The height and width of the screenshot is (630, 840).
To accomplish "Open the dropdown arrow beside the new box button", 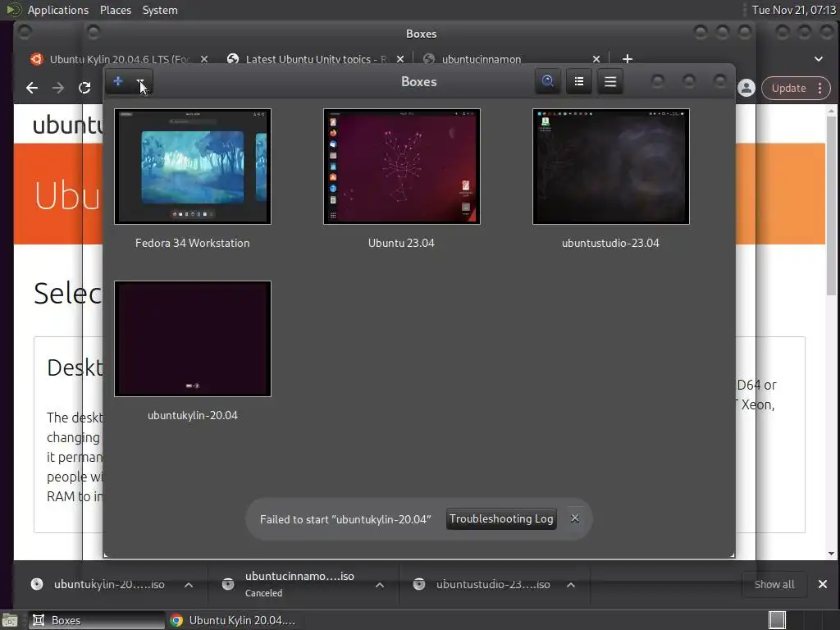I will (141, 81).
